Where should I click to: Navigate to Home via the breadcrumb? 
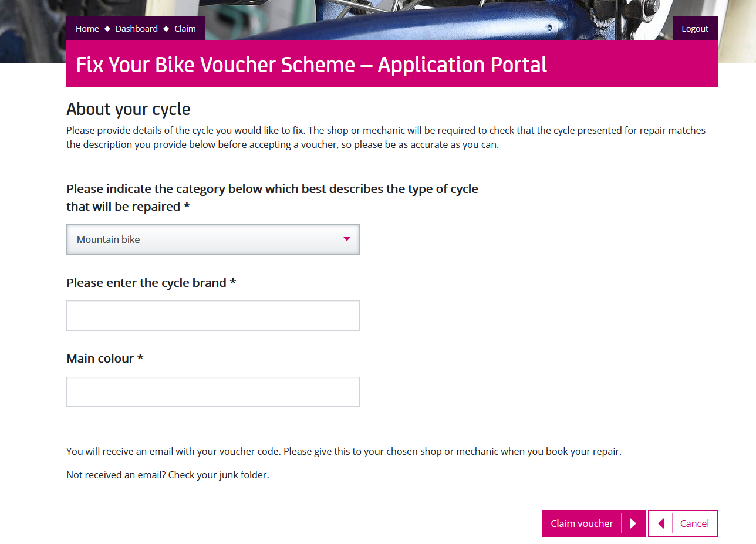[87, 28]
